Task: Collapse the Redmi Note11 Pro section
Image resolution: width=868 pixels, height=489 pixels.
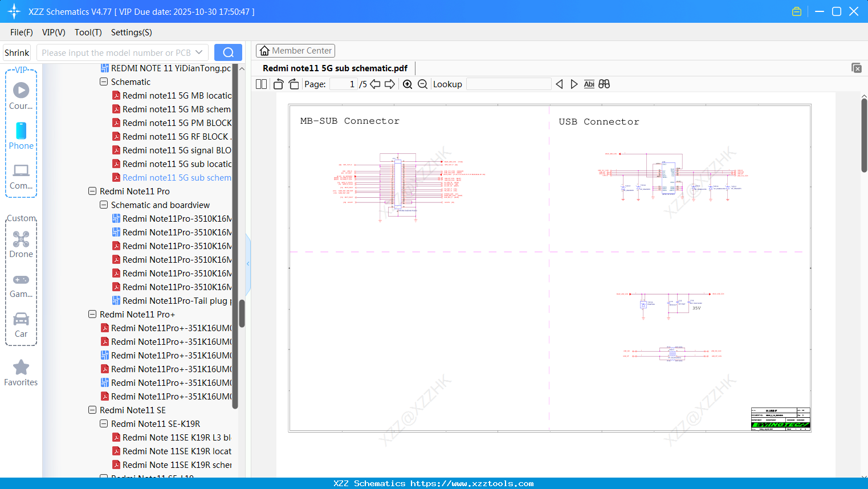Action: [92, 191]
